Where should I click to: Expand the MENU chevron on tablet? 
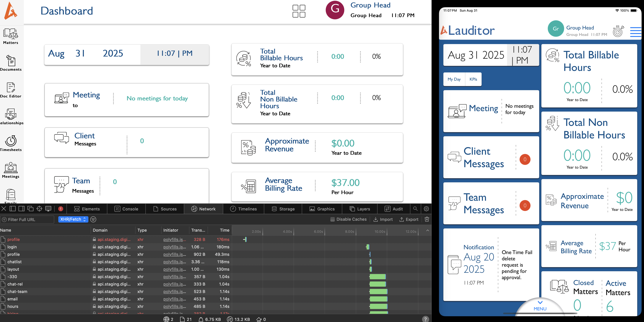pos(540,303)
